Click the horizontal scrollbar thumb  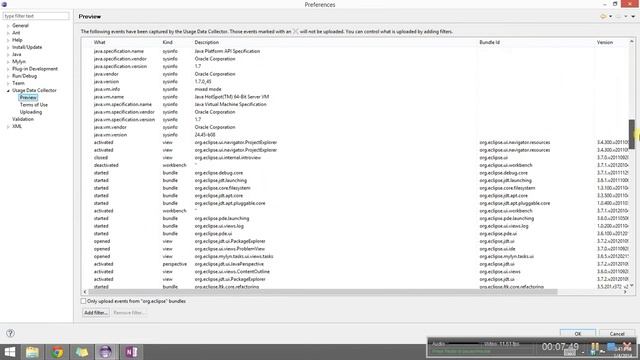(x=322, y=292)
